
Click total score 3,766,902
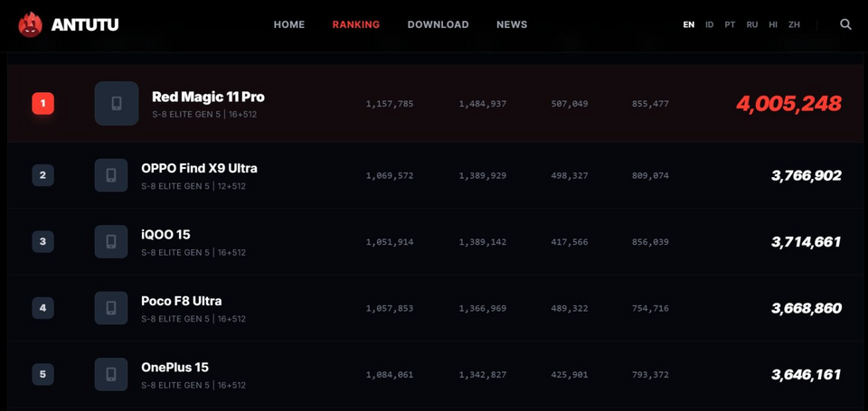pos(806,175)
